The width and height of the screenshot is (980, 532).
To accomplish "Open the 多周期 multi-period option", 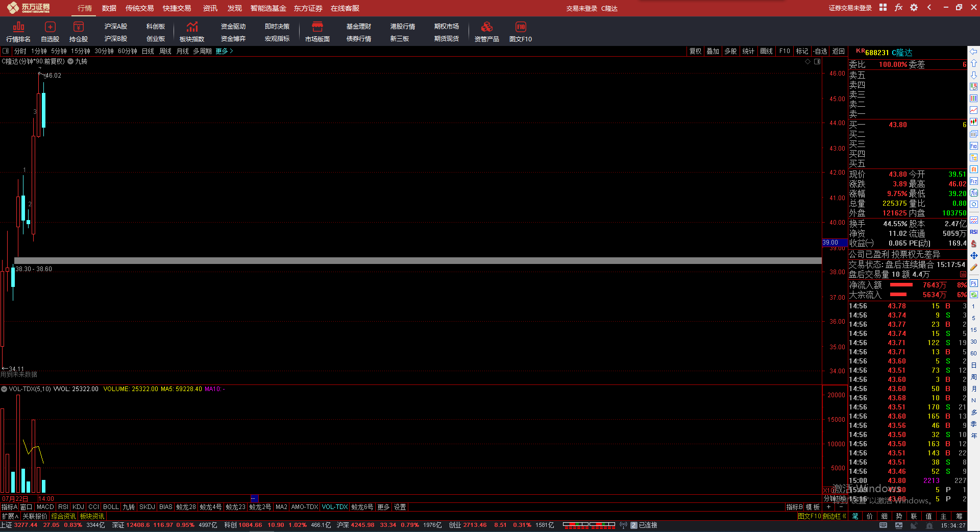I will click(202, 51).
